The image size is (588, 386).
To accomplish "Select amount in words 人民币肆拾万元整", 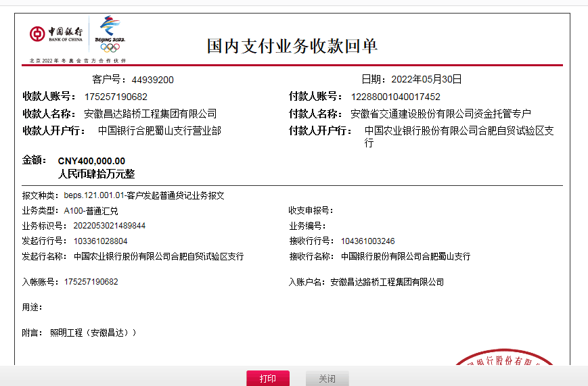I will [x=96, y=174].
